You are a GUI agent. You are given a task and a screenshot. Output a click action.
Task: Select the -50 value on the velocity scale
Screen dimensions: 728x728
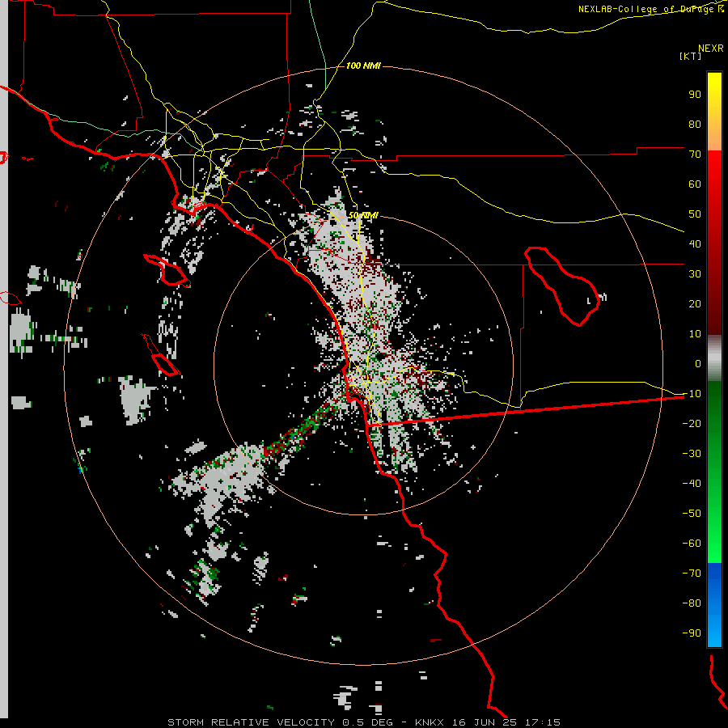[x=692, y=514]
